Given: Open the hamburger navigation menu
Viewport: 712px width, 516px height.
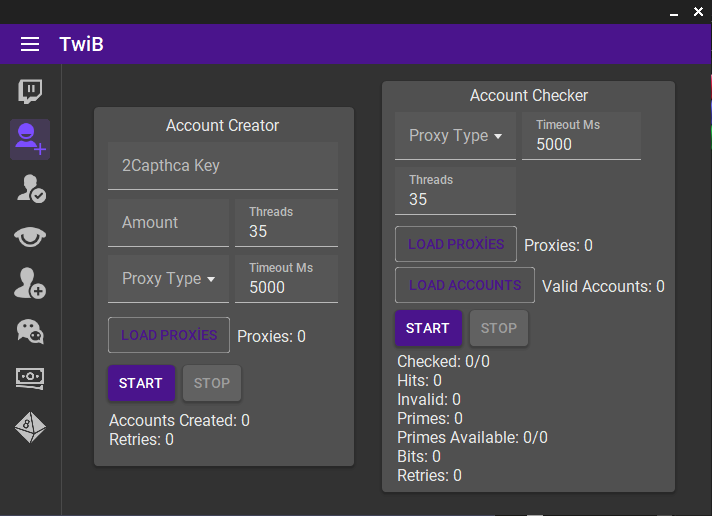Looking at the screenshot, I should click(30, 44).
